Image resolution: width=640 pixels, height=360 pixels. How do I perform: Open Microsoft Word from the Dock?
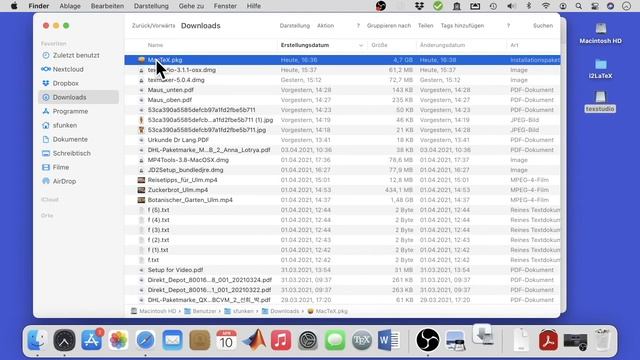coord(389,340)
